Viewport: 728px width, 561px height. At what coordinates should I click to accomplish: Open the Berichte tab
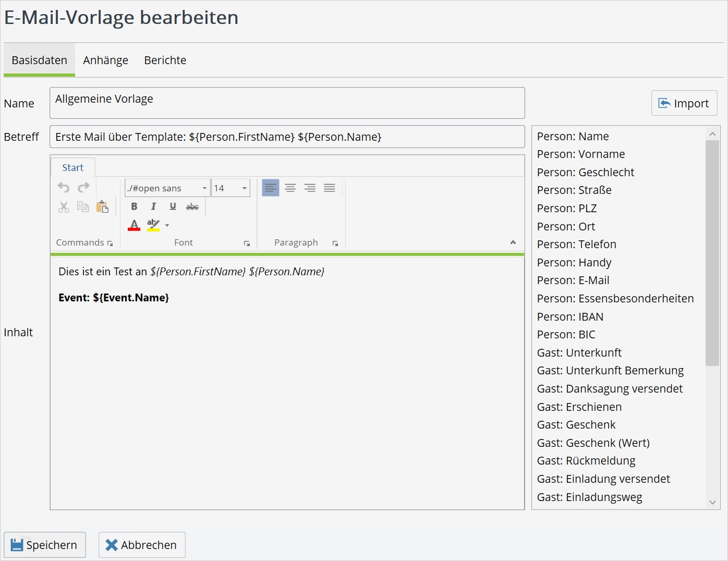[x=165, y=60]
